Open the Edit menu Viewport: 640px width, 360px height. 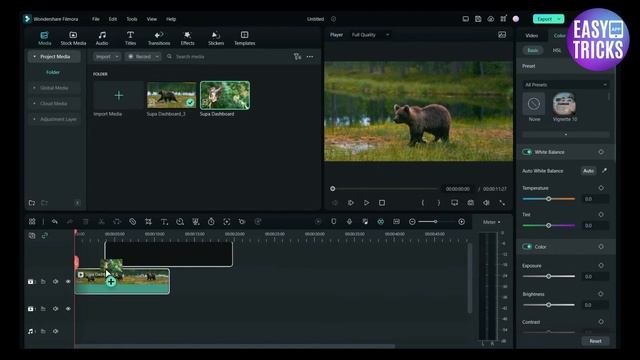[x=113, y=19]
